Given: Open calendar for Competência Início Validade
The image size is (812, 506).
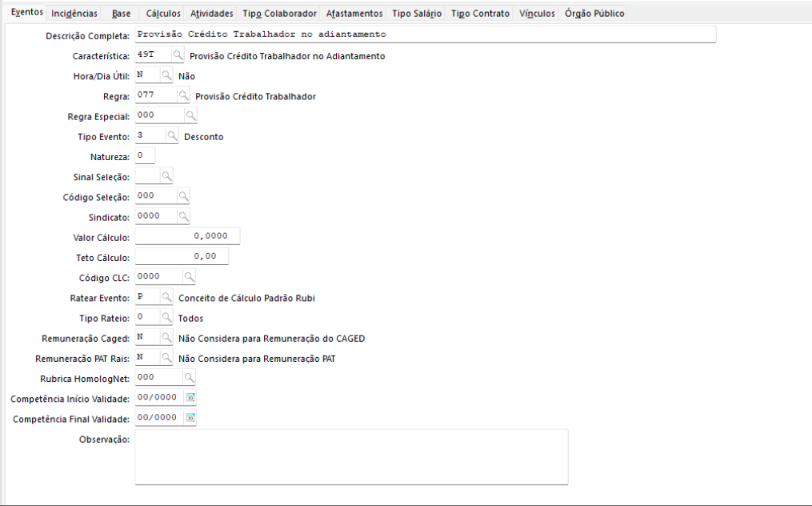Looking at the screenshot, I should coord(190,398).
